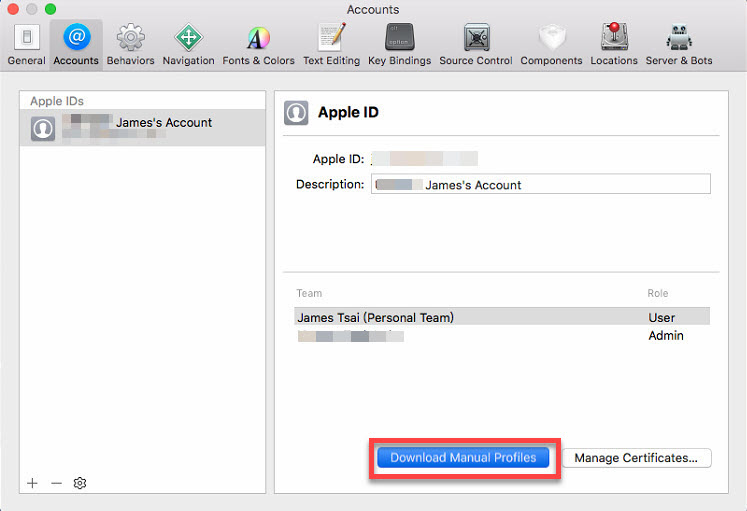Open Manage Certificates dialog

tap(636, 458)
